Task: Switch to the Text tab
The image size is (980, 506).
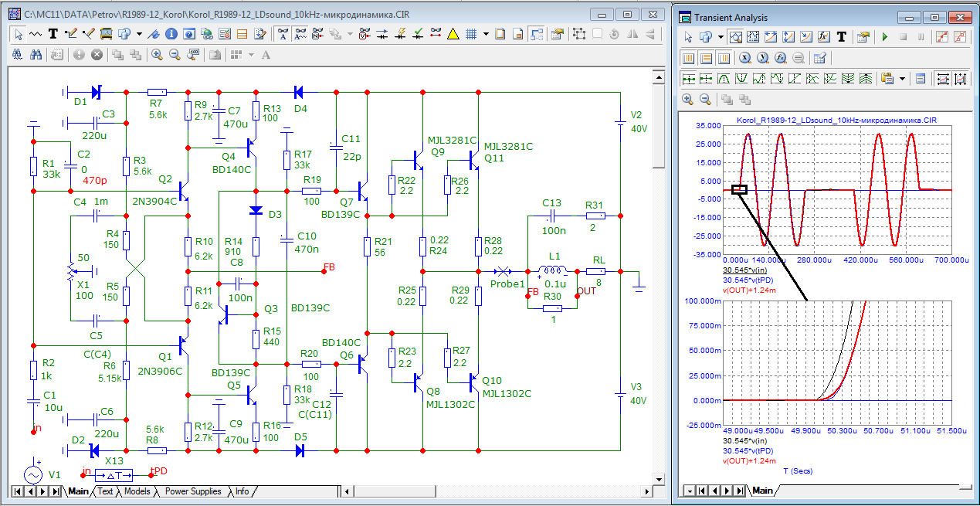Action: pyautogui.click(x=105, y=491)
